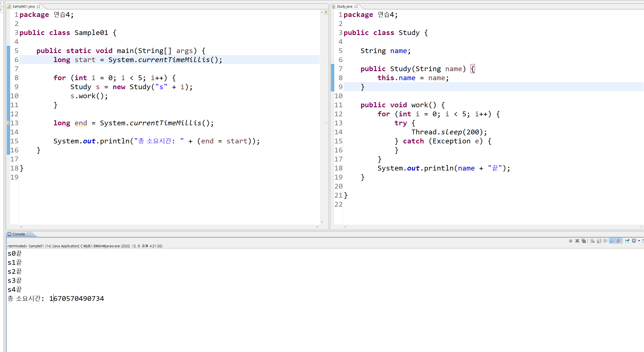Open the console selection dropdown arrow
The width and height of the screenshot is (644, 352).
tap(639, 241)
